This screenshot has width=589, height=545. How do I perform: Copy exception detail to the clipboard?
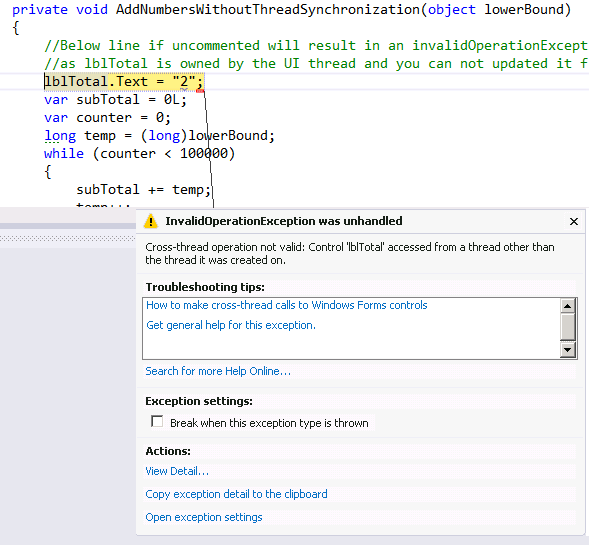236,494
